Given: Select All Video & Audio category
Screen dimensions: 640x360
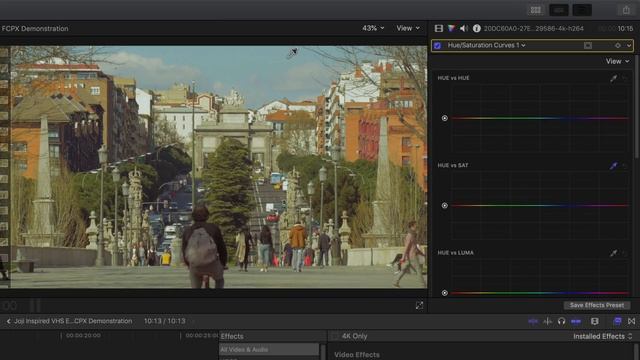Looking at the screenshot, I should click(x=269, y=349).
